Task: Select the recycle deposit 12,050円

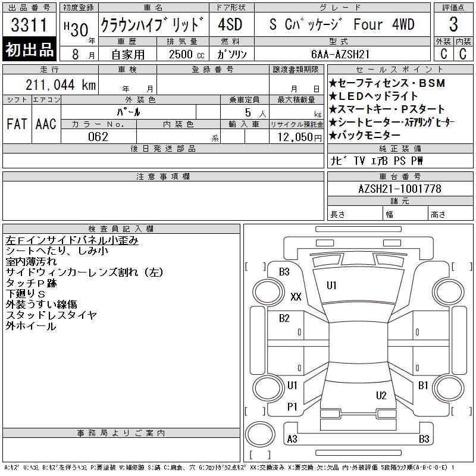Action: pos(300,137)
